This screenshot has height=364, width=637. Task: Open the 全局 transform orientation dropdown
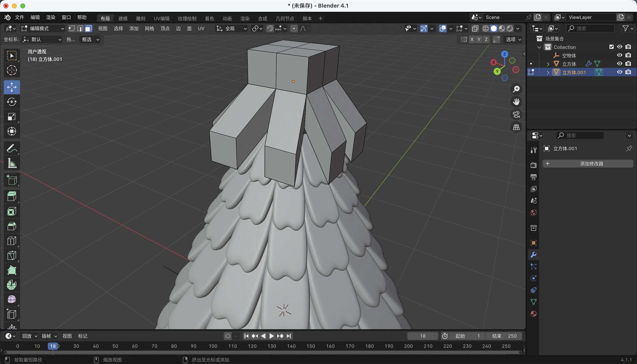231,28
